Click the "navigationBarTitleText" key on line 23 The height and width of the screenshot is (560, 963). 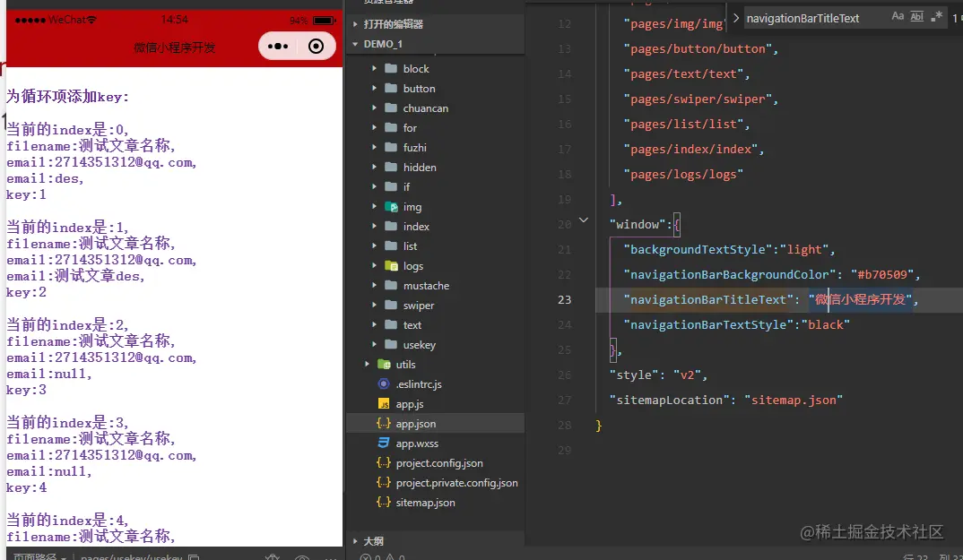click(708, 299)
